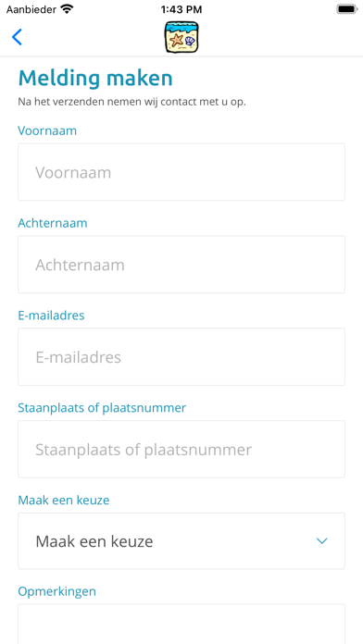Tap the Opmerkingen label

(57, 591)
